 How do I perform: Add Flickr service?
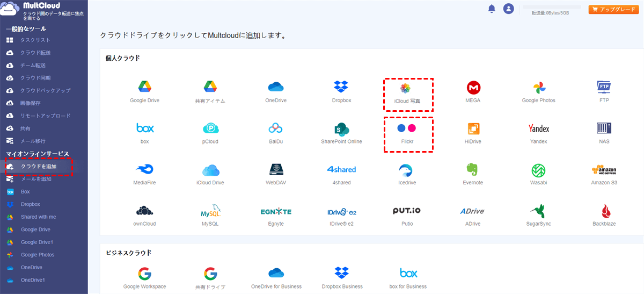click(x=406, y=128)
